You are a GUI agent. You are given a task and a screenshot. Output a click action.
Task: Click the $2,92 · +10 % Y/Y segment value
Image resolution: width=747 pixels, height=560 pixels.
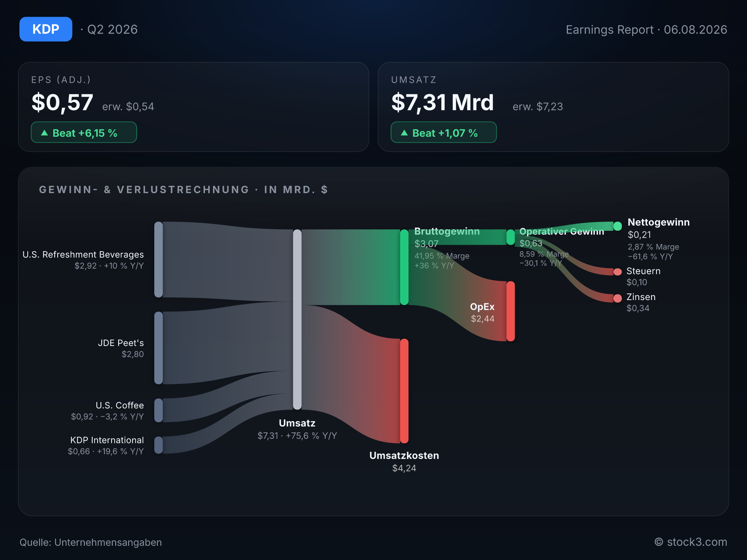point(109,266)
